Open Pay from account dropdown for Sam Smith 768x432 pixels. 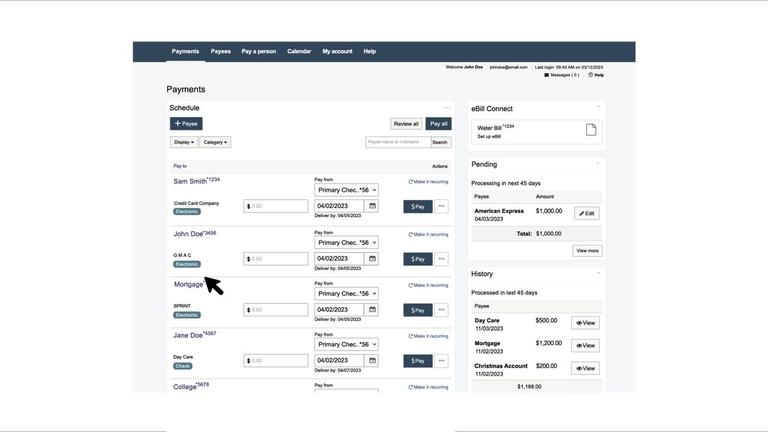pos(346,190)
